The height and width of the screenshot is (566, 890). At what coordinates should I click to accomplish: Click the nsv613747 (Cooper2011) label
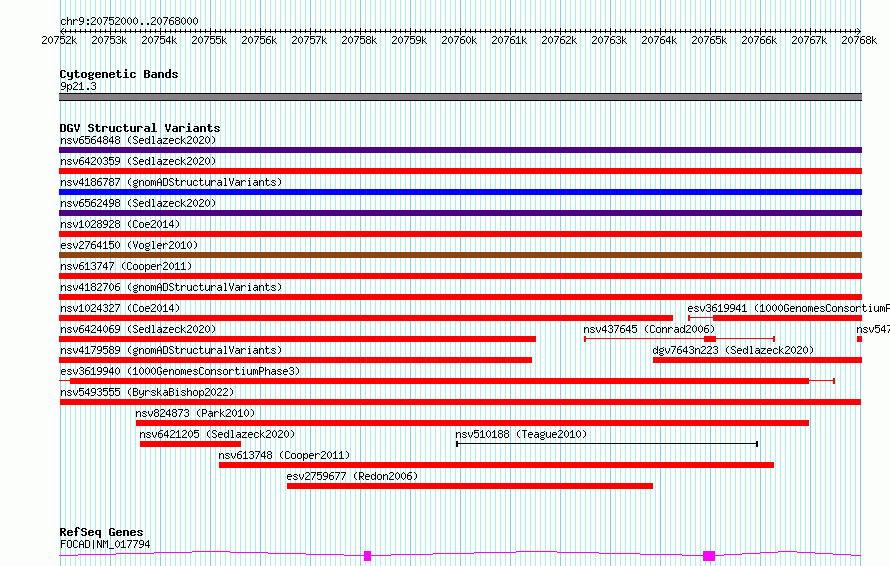click(126, 266)
